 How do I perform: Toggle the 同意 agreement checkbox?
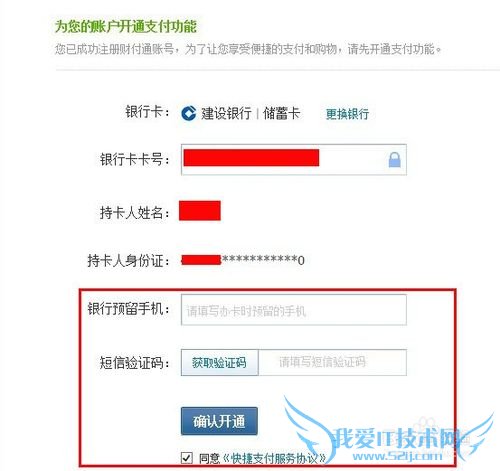(x=187, y=458)
